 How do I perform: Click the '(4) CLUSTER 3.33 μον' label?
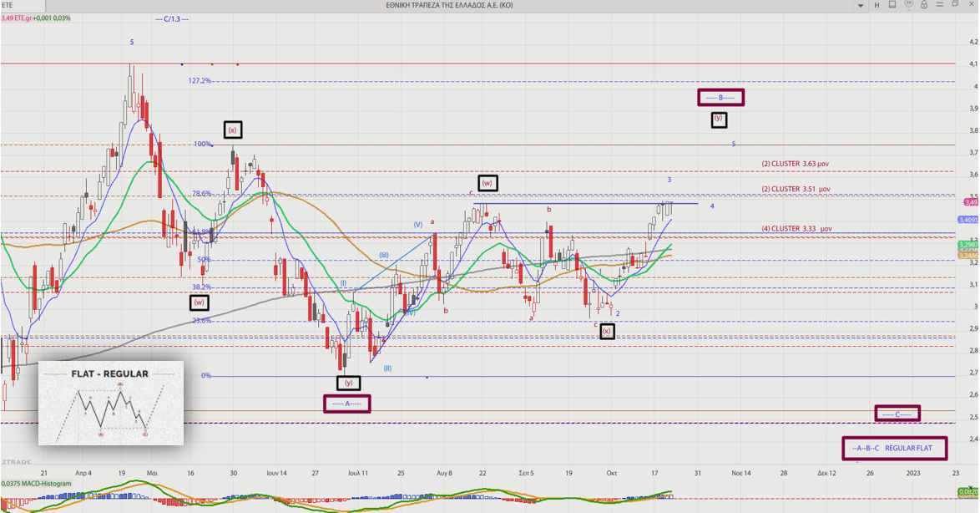click(796, 229)
